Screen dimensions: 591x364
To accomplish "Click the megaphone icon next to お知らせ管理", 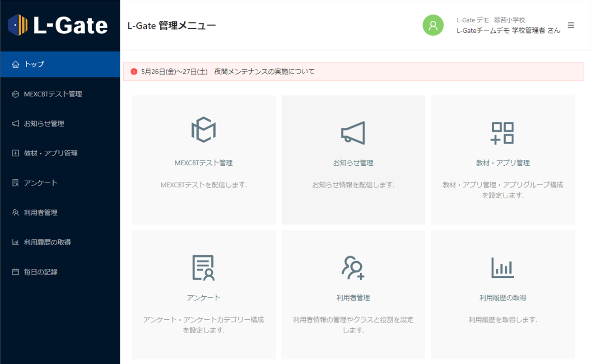I will tap(15, 123).
